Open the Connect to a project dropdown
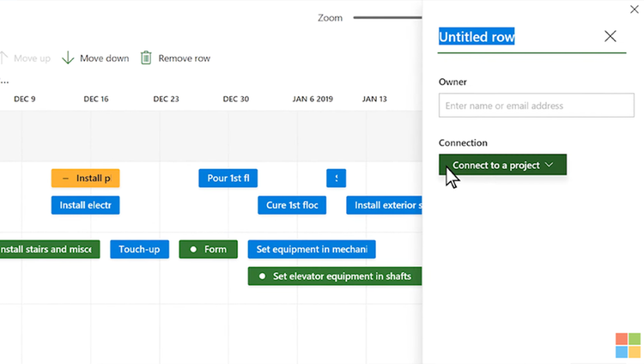Screen dimensions: 644x364 (x=502, y=165)
